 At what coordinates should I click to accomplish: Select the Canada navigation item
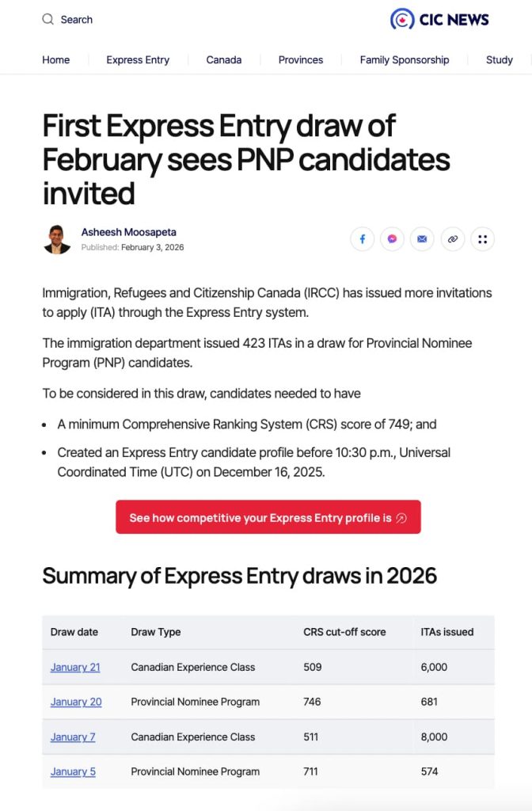224,60
